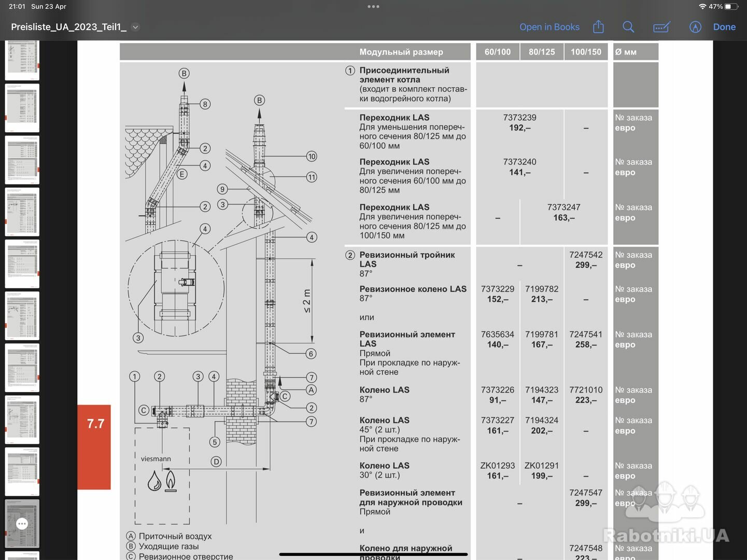Viewport: 747px width, 560px height.
Task: Tap the 100/150 column header
Action: click(586, 52)
